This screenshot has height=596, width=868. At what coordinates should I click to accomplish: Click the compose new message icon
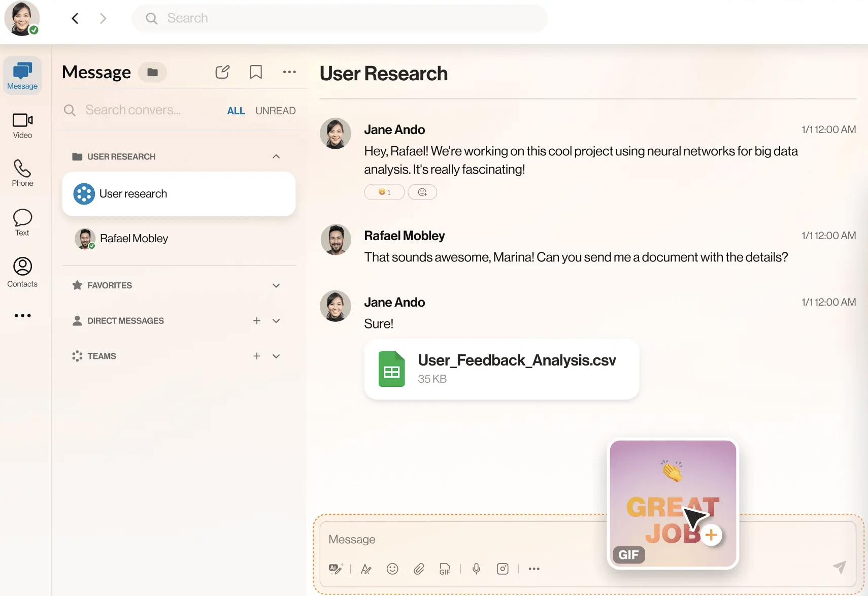click(222, 72)
